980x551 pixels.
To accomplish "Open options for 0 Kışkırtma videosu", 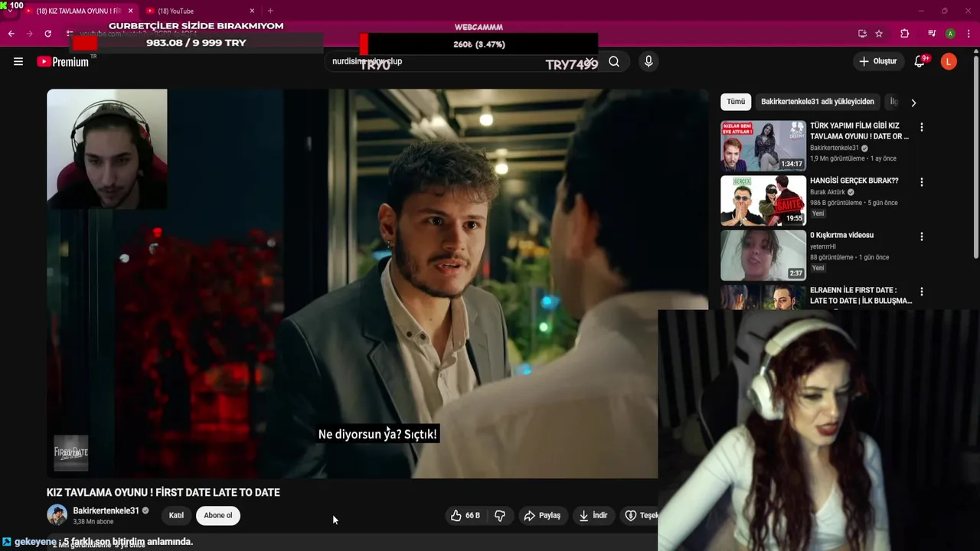I will click(x=922, y=236).
